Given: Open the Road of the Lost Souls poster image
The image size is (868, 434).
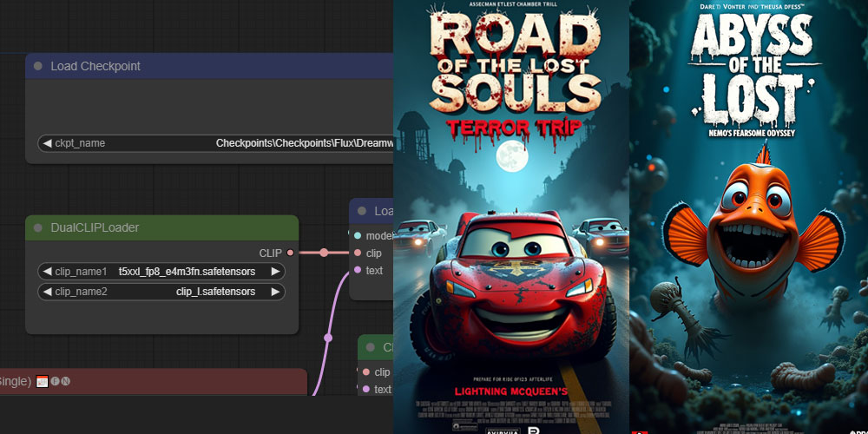Looking at the screenshot, I should 511,217.
